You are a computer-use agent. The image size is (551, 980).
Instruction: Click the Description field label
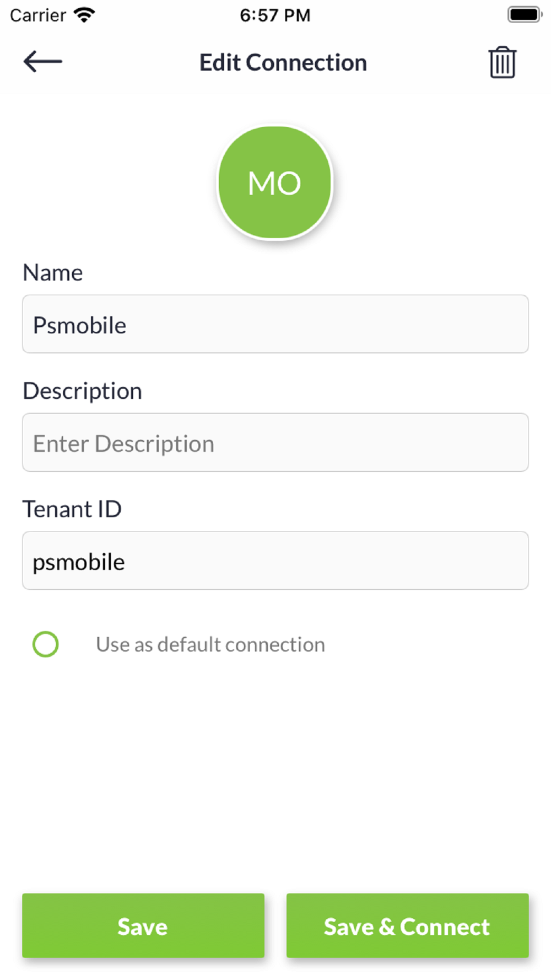tap(83, 391)
